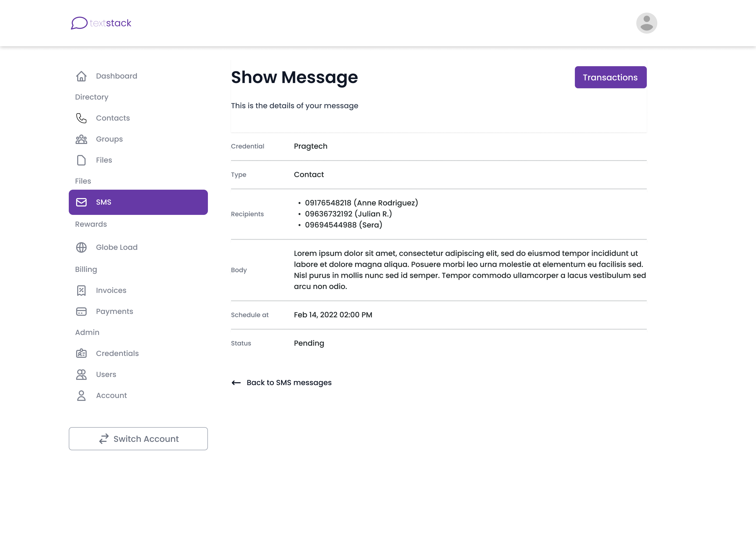Image resolution: width=756 pixels, height=538 pixels.
Task: Click the back arrow near SMS messages link
Action: click(x=235, y=383)
